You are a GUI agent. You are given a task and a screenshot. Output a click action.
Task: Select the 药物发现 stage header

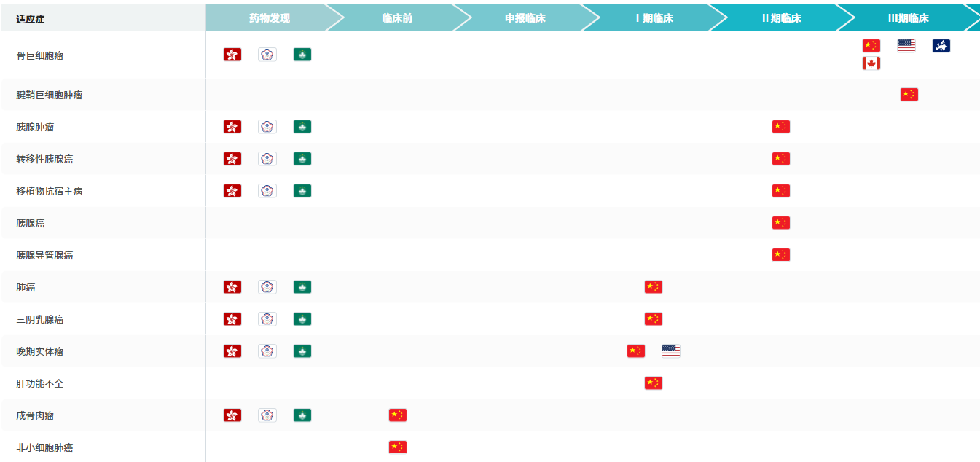269,18
